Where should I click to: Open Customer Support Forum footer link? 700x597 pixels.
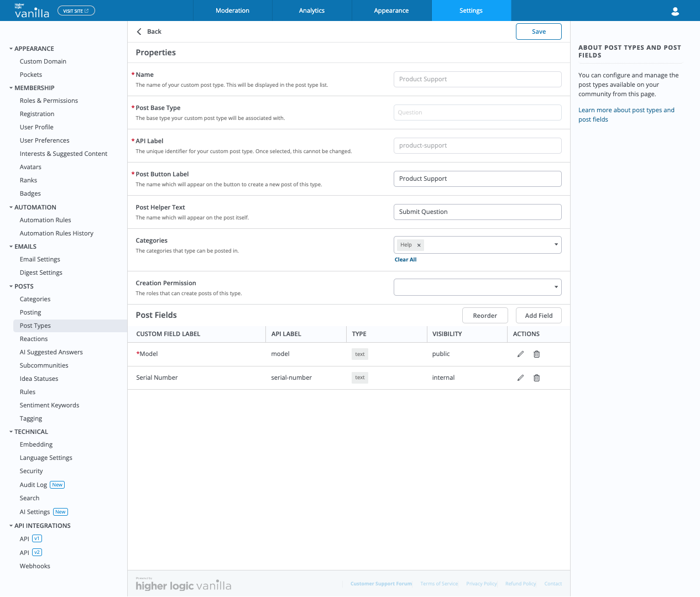click(x=381, y=584)
